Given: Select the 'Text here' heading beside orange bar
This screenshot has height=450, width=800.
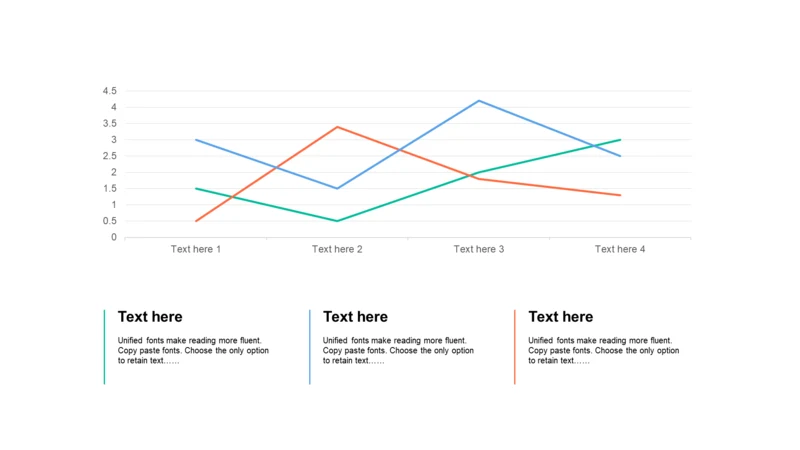Looking at the screenshot, I should [561, 317].
